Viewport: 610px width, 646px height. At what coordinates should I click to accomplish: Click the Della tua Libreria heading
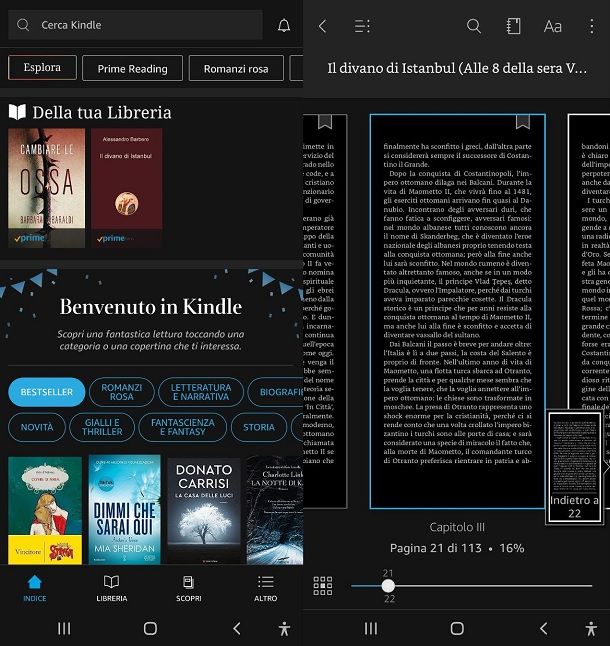point(102,112)
